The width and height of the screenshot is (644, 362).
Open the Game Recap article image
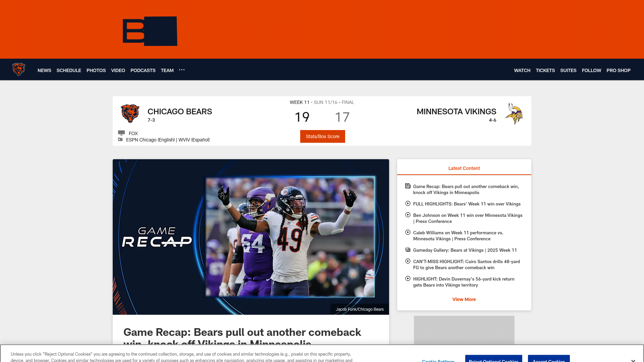click(251, 237)
